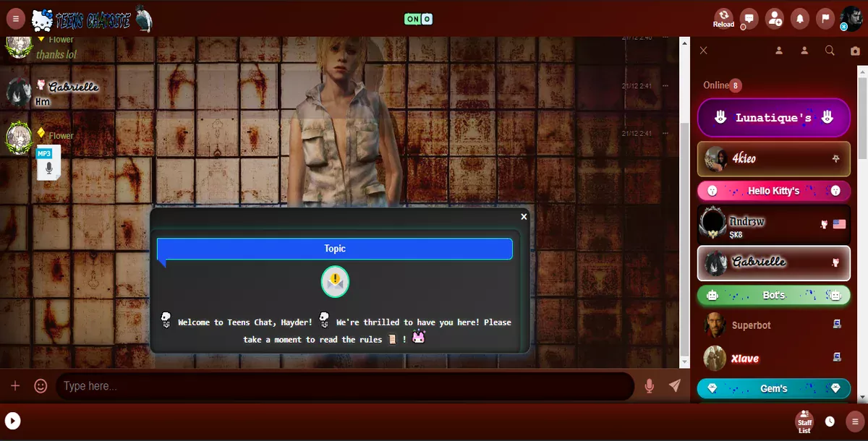Click the Teens Chatsite logo
The image size is (868, 441).
[92, 20]
